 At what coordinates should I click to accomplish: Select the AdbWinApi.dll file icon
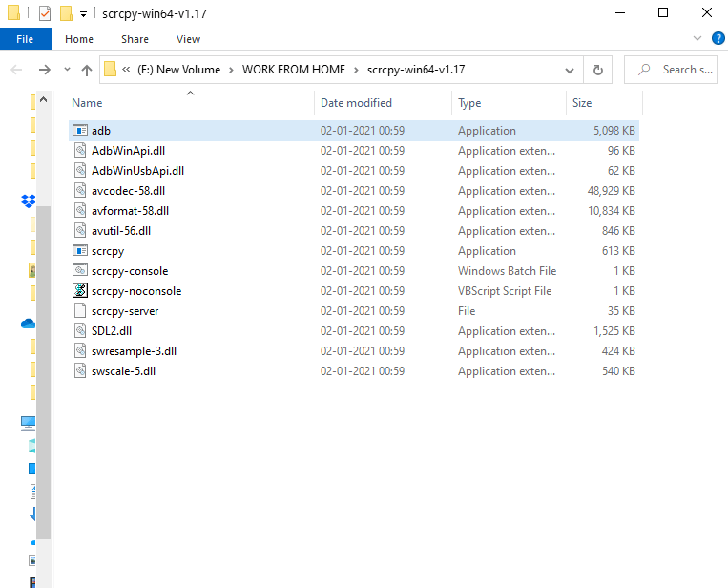[x=80, y=151]
